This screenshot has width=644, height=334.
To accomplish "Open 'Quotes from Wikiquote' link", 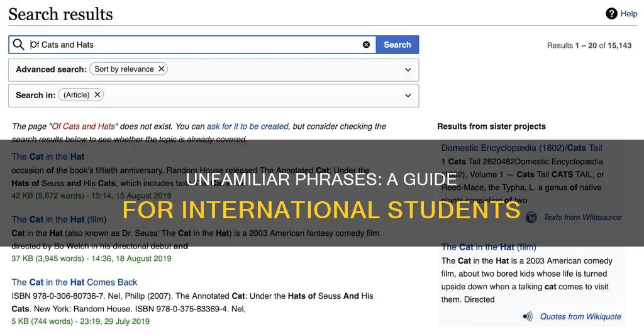I will tap(580, 316).
